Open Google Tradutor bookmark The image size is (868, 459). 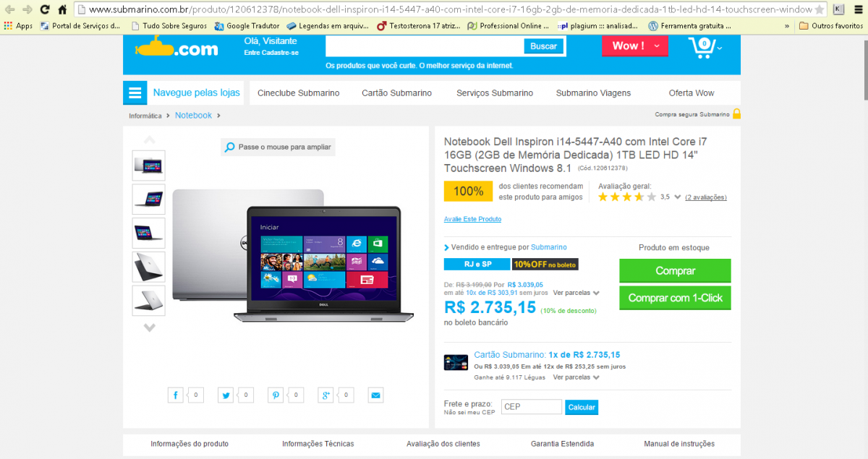pyautogui.click(x=247, y=25)
